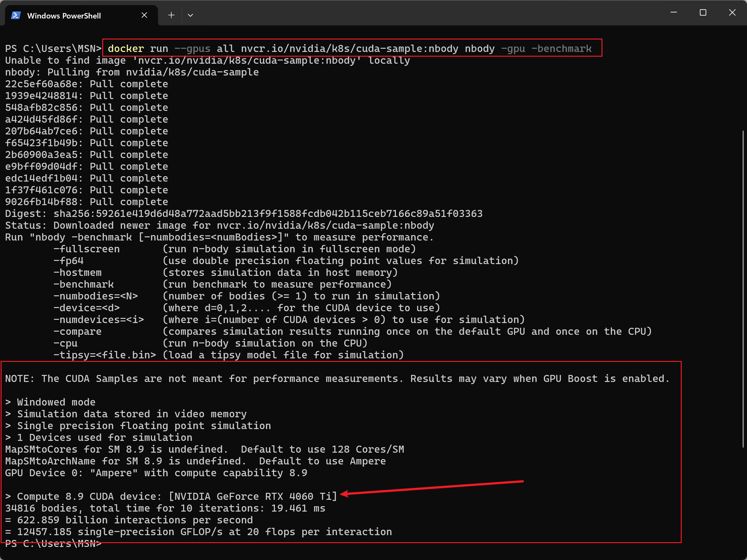Click '34816 bodies, total time' line

(x=165, y=508)
